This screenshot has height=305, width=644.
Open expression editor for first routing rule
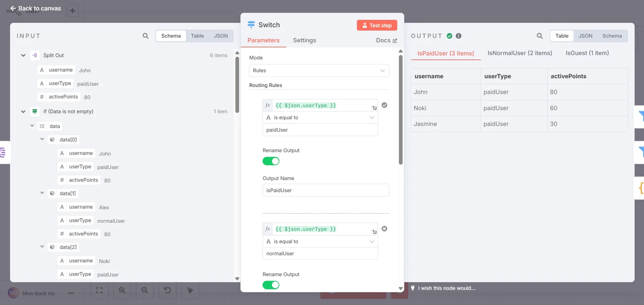coord(374,108)
